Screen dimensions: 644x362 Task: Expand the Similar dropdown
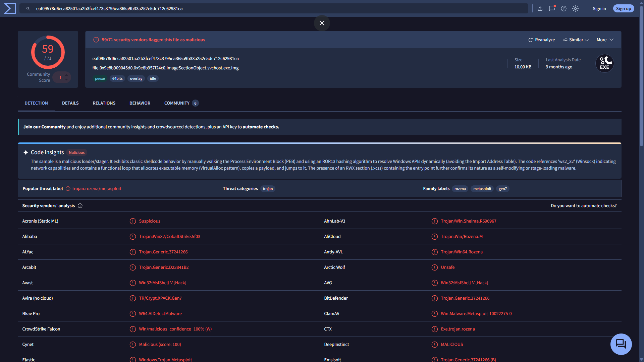(576, 40)
